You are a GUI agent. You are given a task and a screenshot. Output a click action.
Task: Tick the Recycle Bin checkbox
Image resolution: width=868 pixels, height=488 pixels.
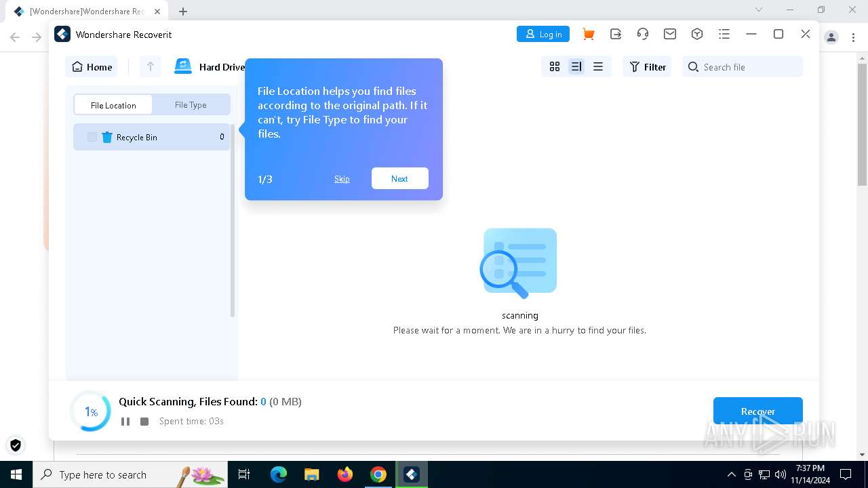click(x=92, y=137)
